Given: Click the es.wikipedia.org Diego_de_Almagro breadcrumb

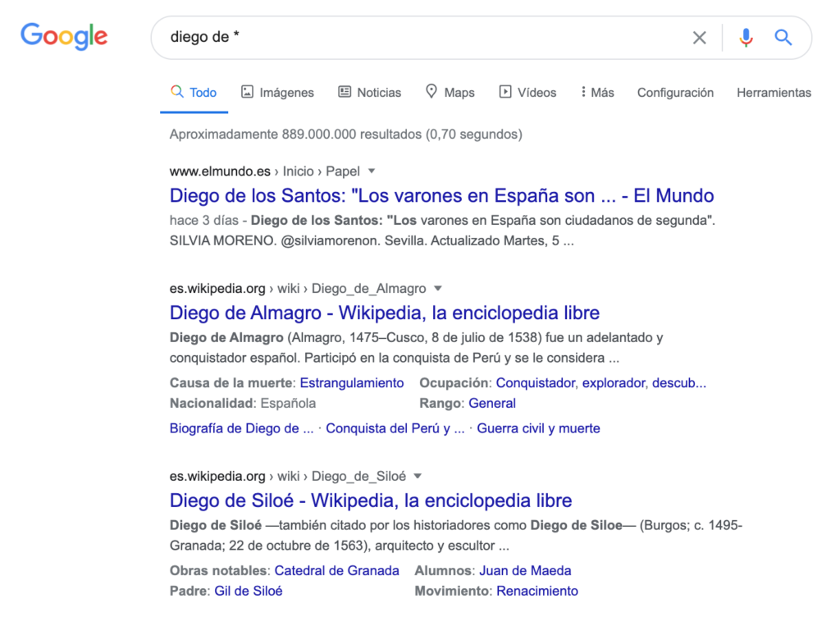Looking at the screenshot, I should [x=298, y=289].
